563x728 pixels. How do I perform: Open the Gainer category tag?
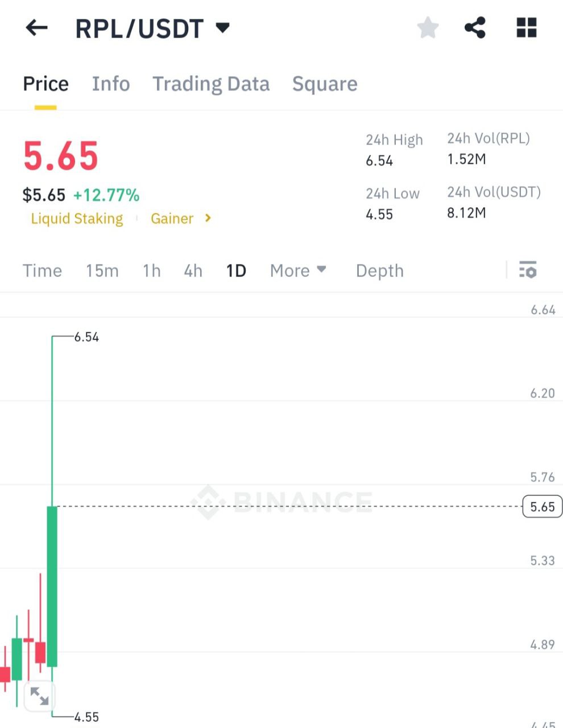point(172,218)
